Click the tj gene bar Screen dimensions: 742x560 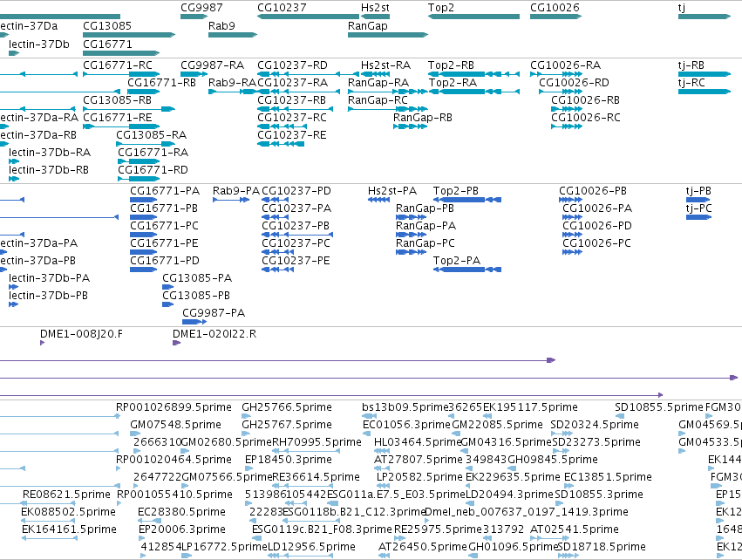coord(705,17)
